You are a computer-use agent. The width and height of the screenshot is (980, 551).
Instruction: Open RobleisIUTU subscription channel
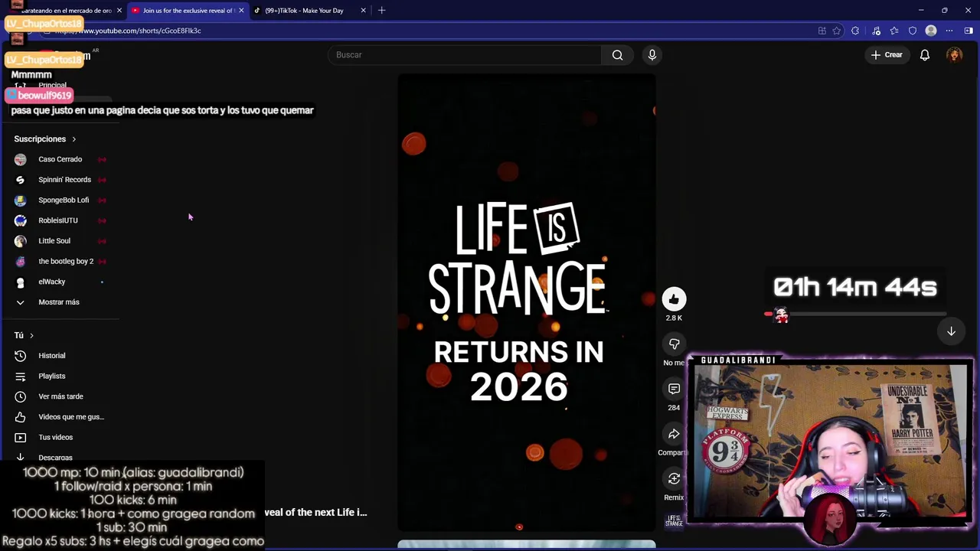point(59,220)
